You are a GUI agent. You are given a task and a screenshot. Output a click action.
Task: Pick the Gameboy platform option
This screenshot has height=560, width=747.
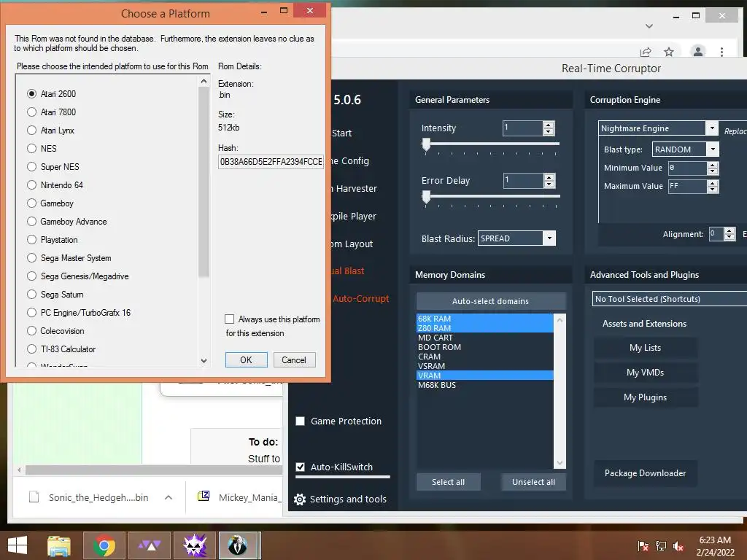[x=32, y=203]
